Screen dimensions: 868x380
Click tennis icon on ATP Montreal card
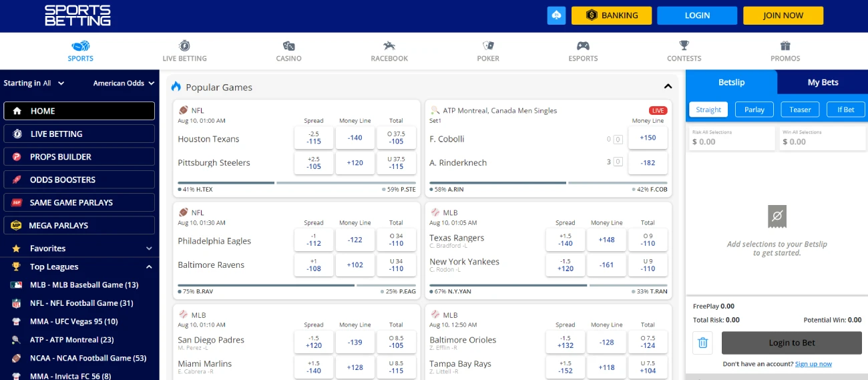(435, 110)
